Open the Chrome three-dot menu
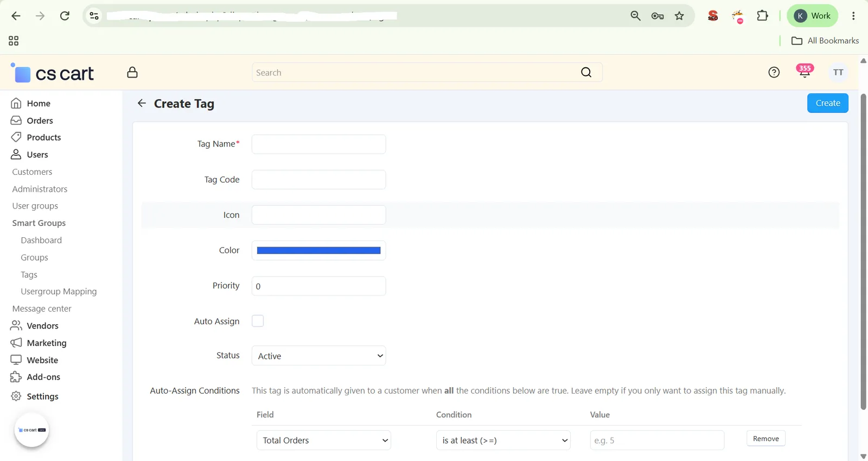868x461 pixels. [853, 16]
